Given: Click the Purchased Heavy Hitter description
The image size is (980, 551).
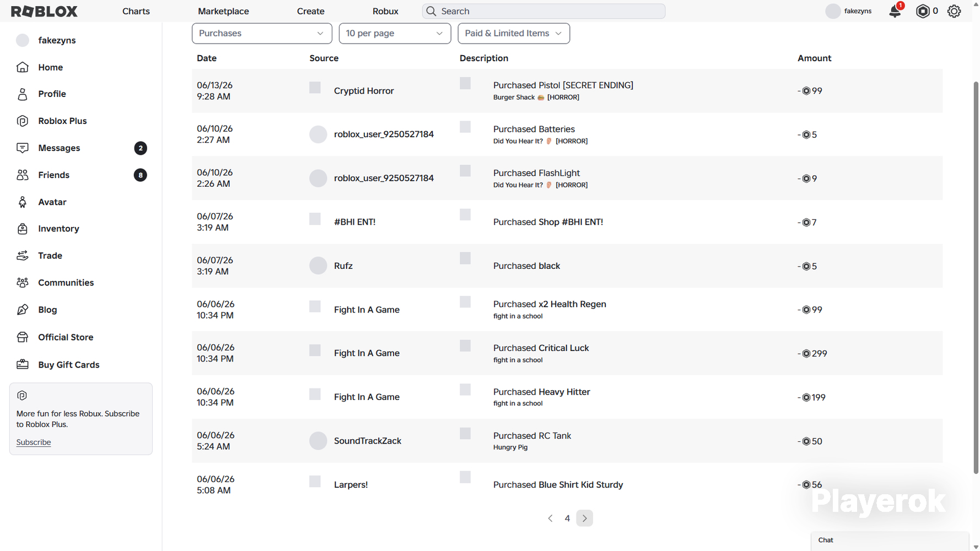Looking at the screenshot, I should [x=542, y=392].
